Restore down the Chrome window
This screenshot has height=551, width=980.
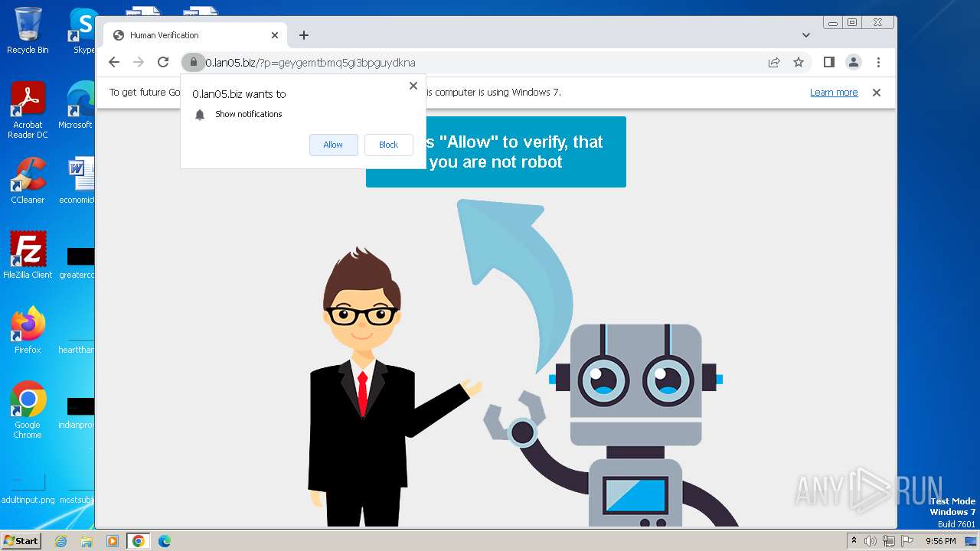(852, 23)
